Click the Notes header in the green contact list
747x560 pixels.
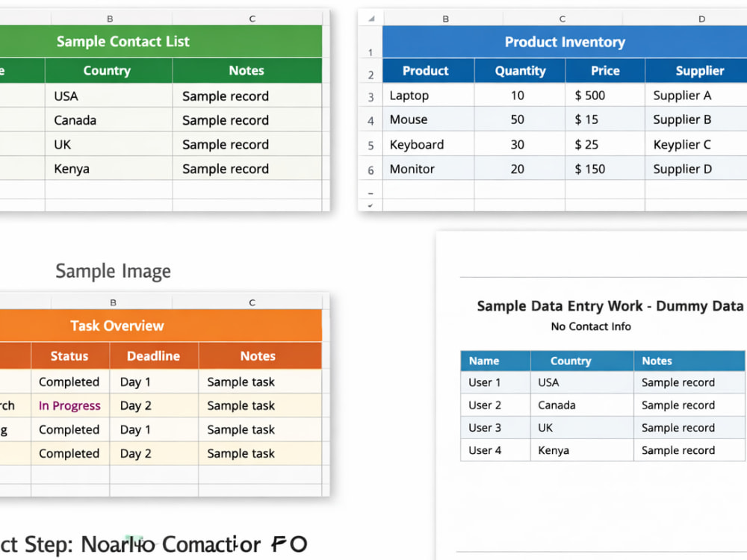coord(247,71)
